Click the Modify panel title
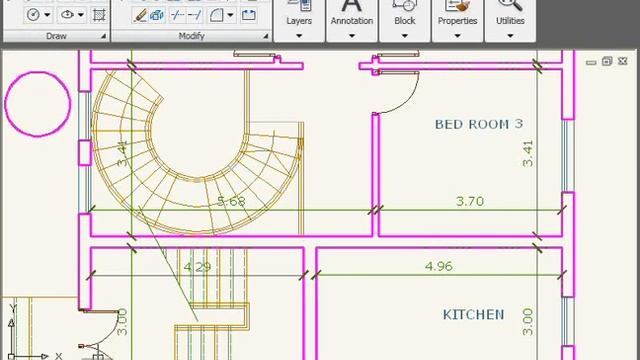640x360 pixels. [x=191, y=36]
